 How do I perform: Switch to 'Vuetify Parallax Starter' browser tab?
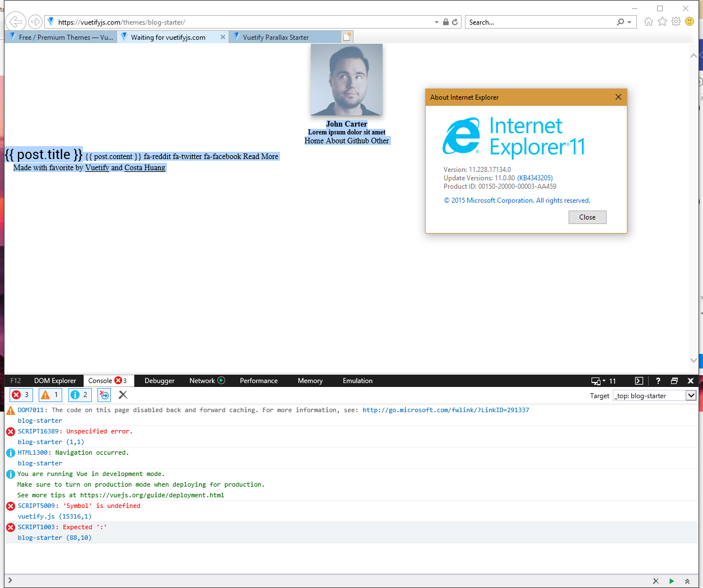click(285, 37)
